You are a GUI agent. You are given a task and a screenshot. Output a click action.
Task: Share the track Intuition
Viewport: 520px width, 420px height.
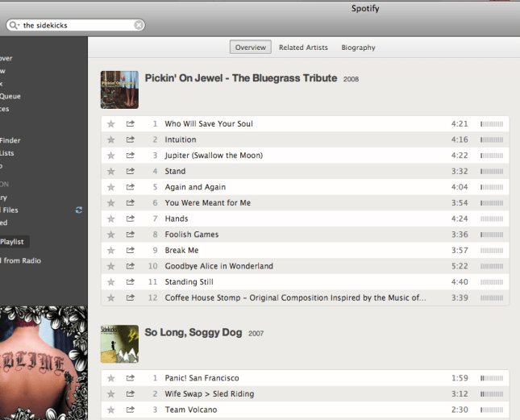(x=131, y=139)
